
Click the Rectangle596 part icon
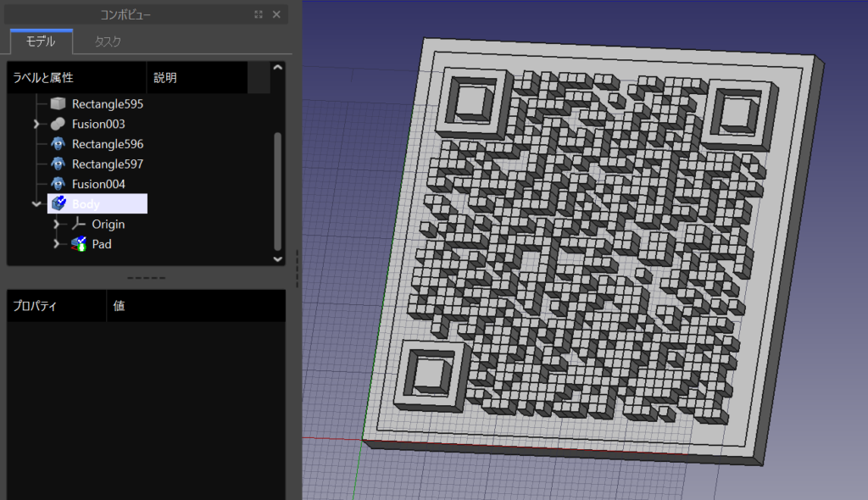point(58,144)
